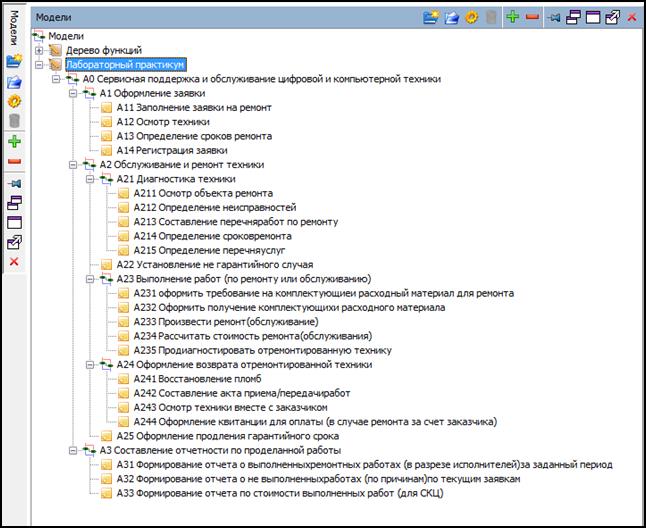Screen dimensions: 646x528
Task: Click the open folder icon in the left vertical toolbar
Action: tap(14, 82)
